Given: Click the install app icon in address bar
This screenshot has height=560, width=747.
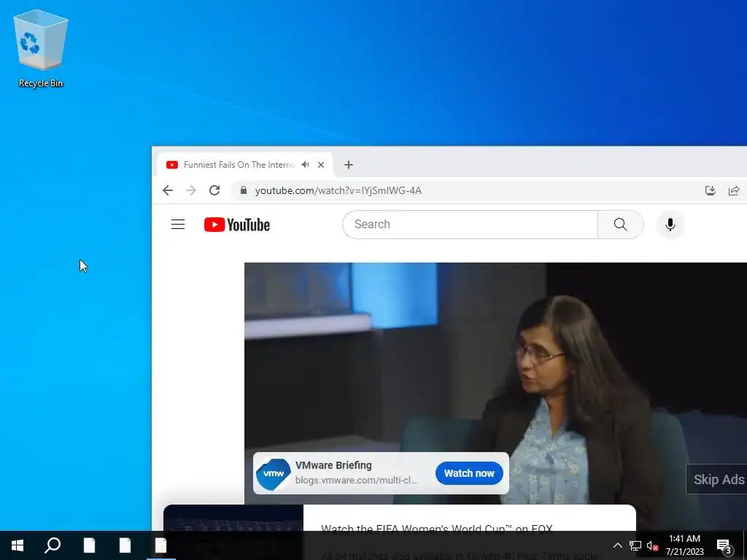Looking at the screenshot, I should [x=711, y=190].
